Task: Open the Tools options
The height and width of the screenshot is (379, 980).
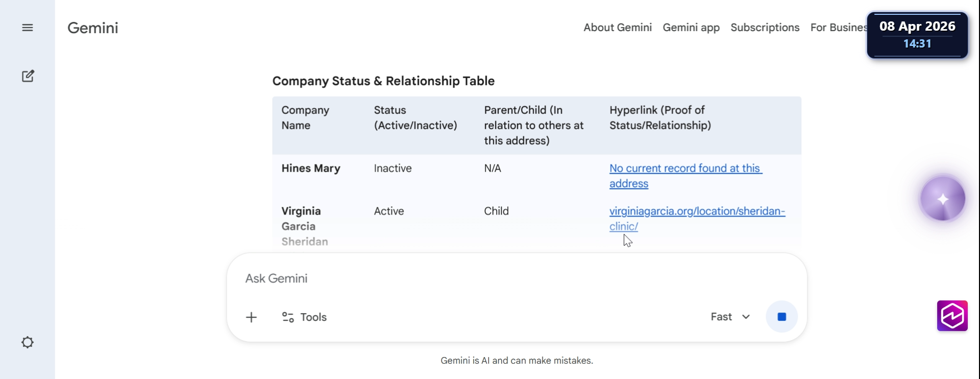Action: click(x=304, y=317)
